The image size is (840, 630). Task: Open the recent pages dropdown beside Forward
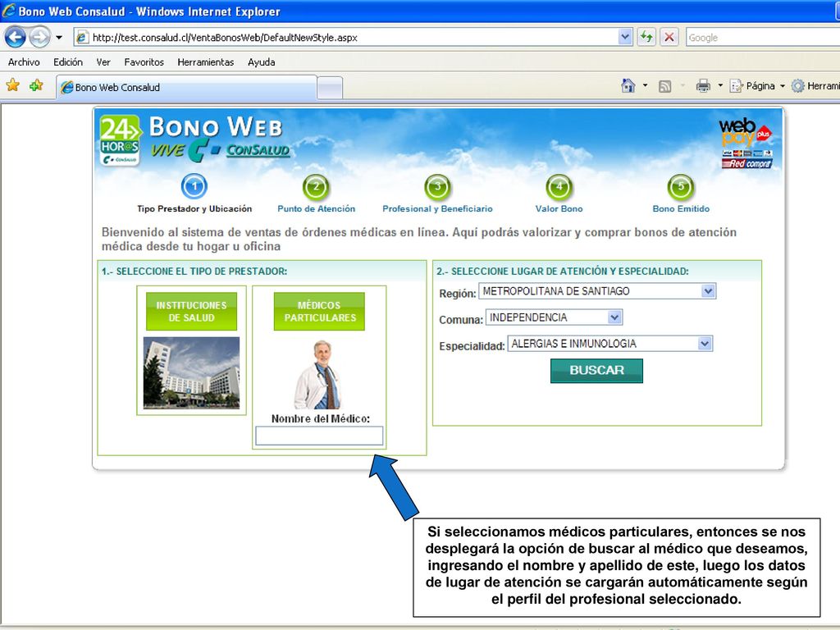click(x=59, y=38)
